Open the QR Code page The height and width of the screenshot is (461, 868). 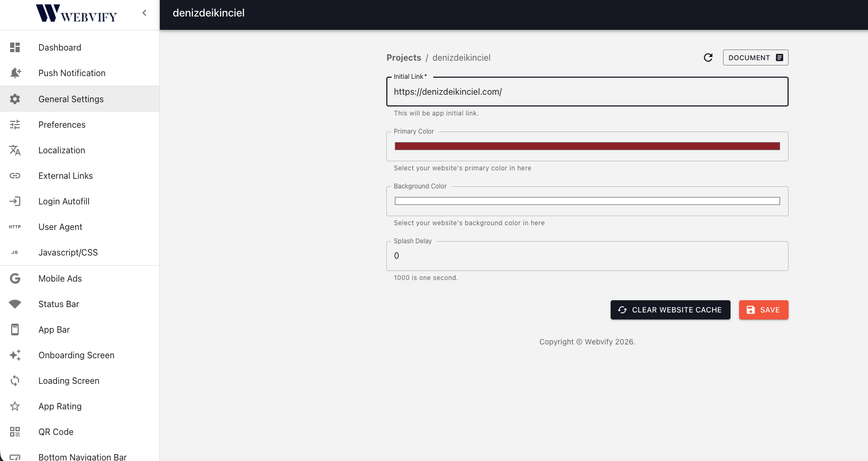pos(79,432)
